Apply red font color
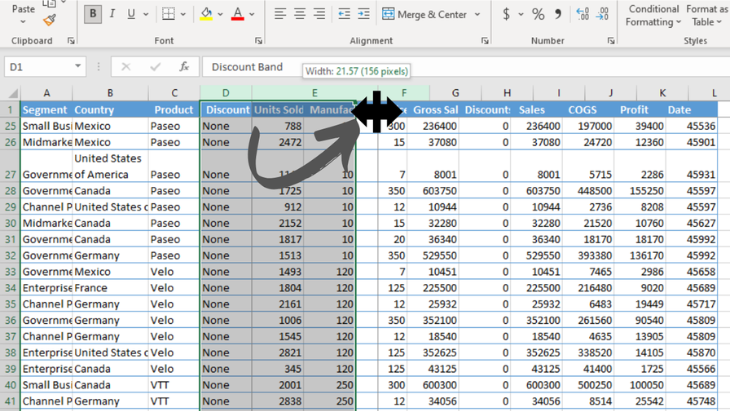Viewport: 730px width, 411px height. point(237,14)
